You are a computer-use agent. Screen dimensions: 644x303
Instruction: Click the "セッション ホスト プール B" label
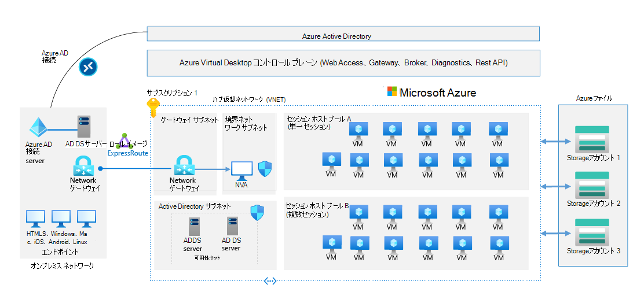[317, 205]
